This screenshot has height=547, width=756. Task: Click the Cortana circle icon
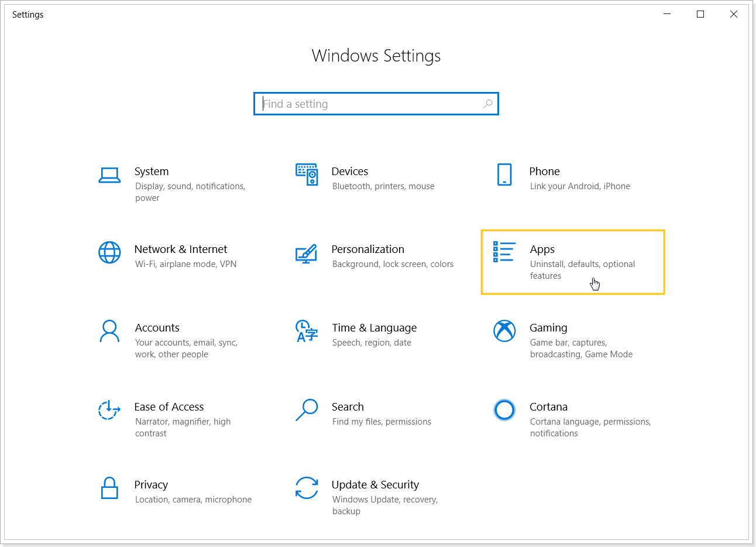(x=504, y=410)
